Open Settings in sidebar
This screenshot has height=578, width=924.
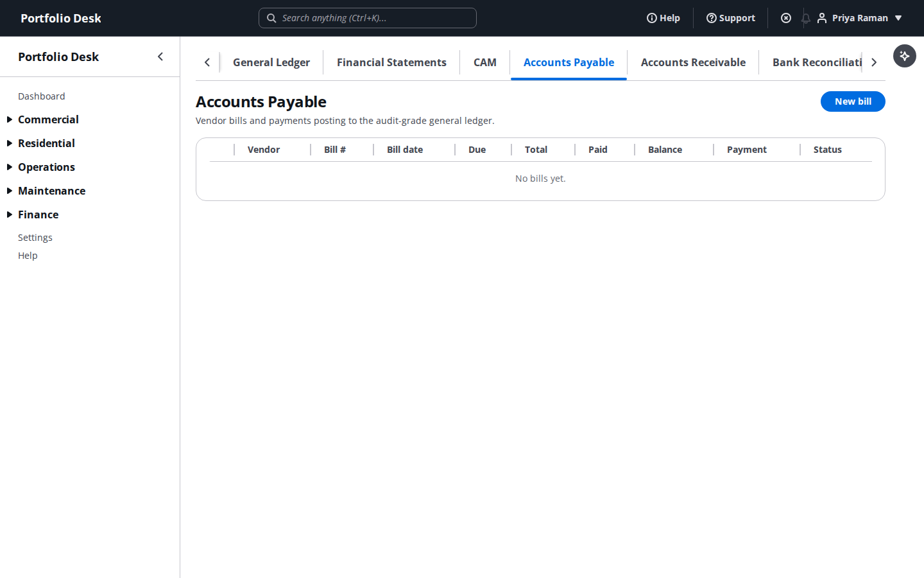[x=35, y=238]
